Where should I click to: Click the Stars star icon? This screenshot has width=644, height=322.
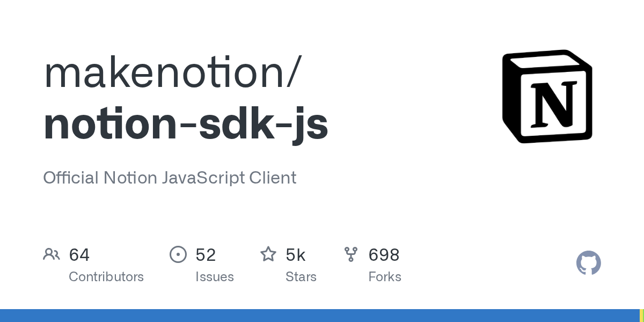(x=268, y=254)
